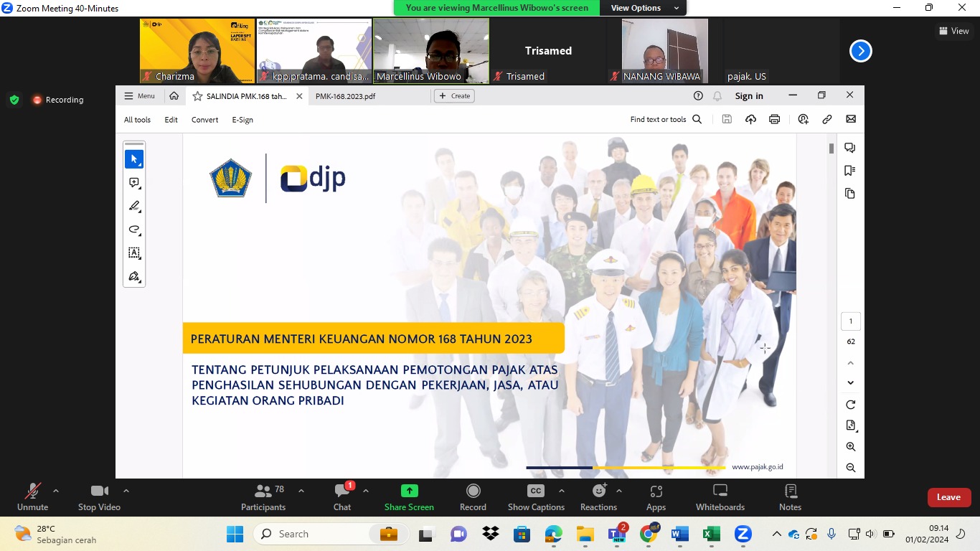
Task: Start recording with the Record button
Action: [x=473, y=497]
